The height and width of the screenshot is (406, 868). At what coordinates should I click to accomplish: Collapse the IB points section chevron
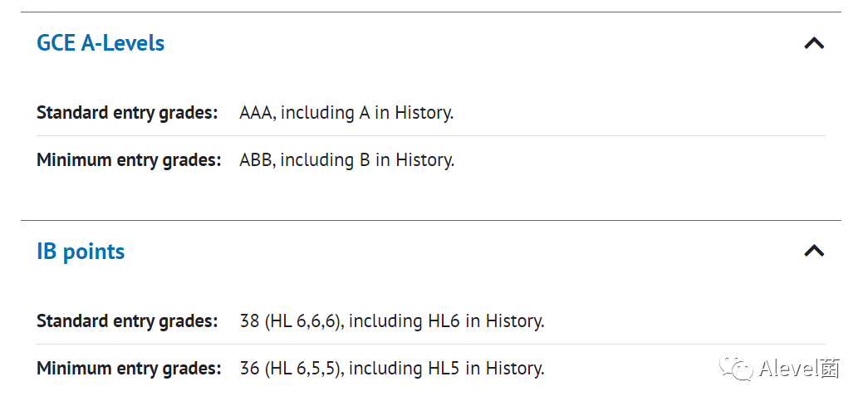click(814, 251)
